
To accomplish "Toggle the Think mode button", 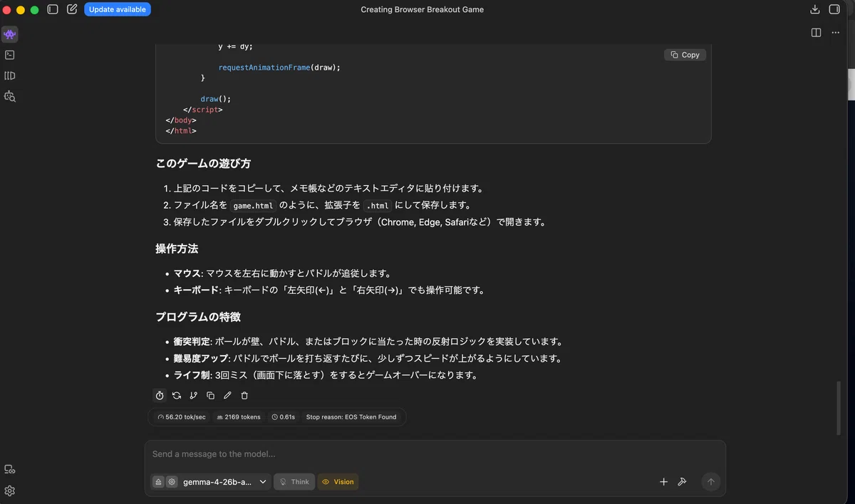I will tap(294, 482).
